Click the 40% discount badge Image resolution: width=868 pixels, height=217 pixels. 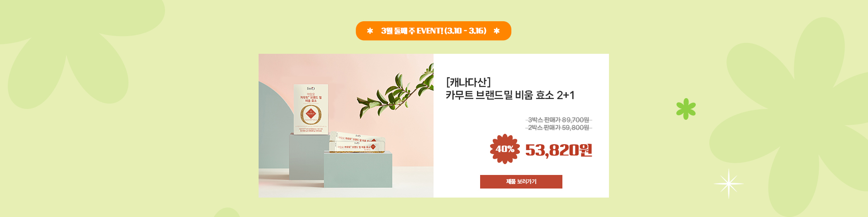pos(505,149)
